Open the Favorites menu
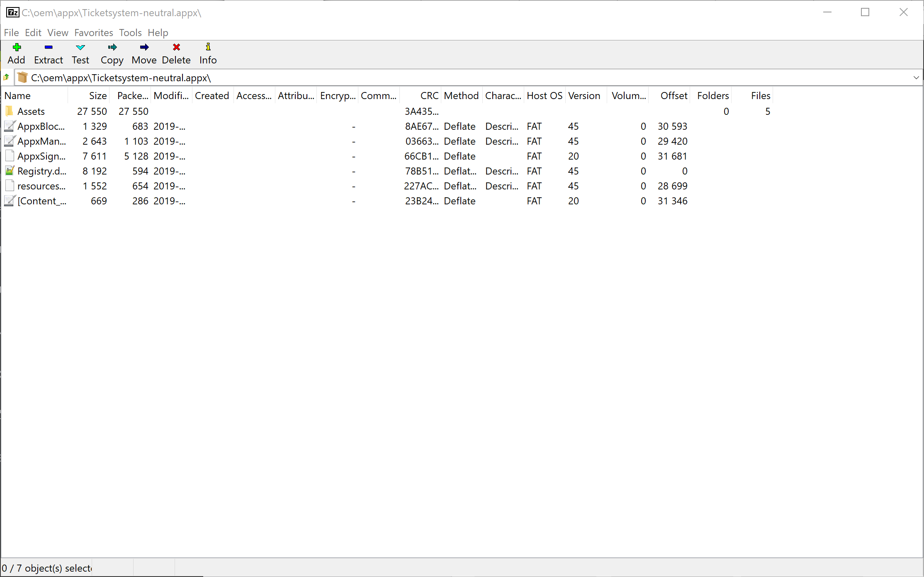924x577 pixels. [x=93, y=33]
